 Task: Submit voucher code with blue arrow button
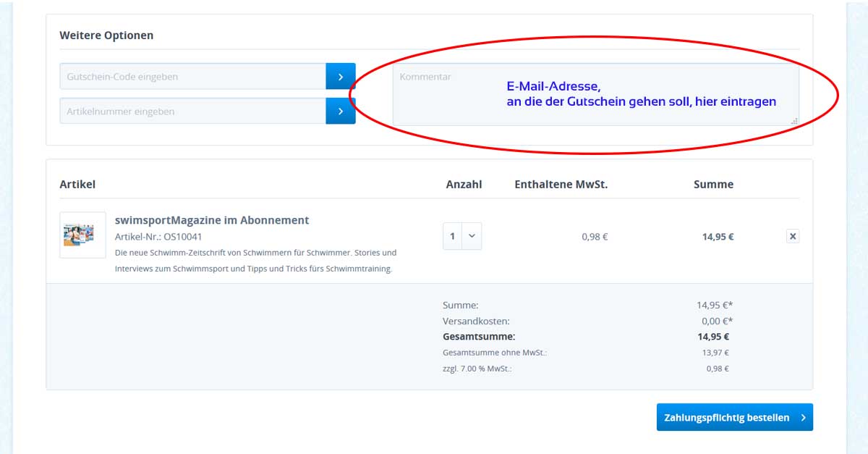[341, 77]
